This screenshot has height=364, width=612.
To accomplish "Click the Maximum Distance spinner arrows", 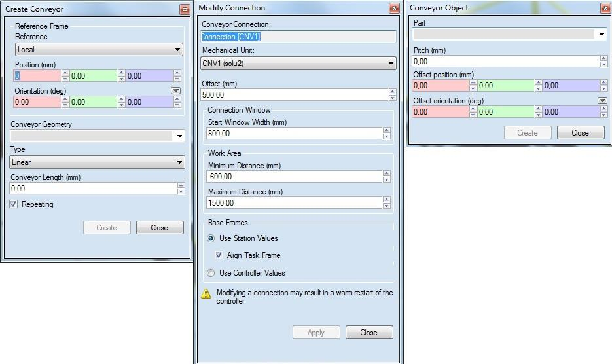I will [x=387, y=203].
